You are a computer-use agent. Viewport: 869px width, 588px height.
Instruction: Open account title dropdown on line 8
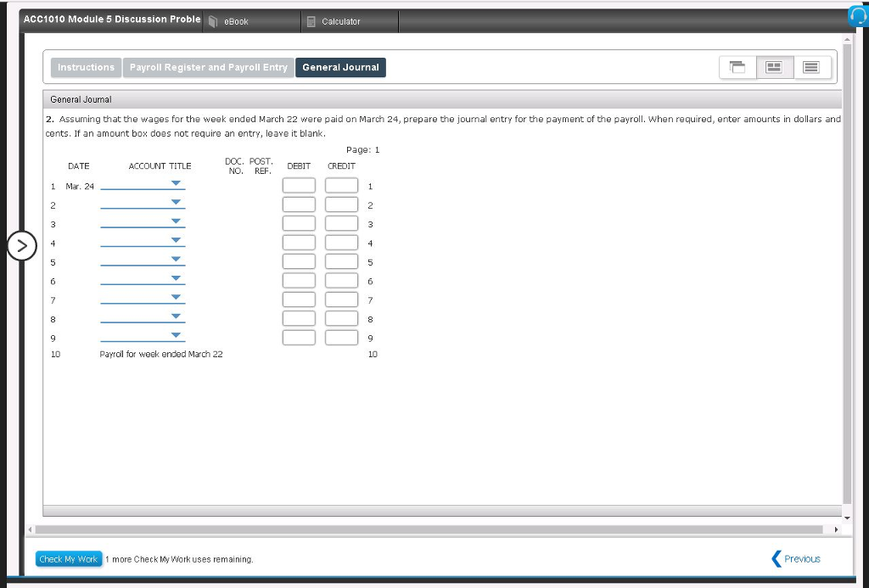[143, 317]
